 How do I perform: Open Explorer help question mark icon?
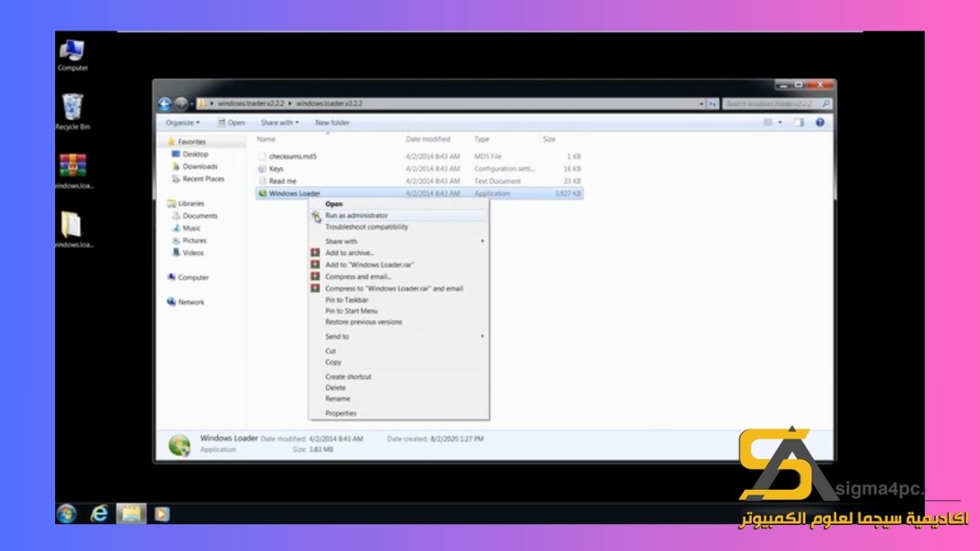820,122
